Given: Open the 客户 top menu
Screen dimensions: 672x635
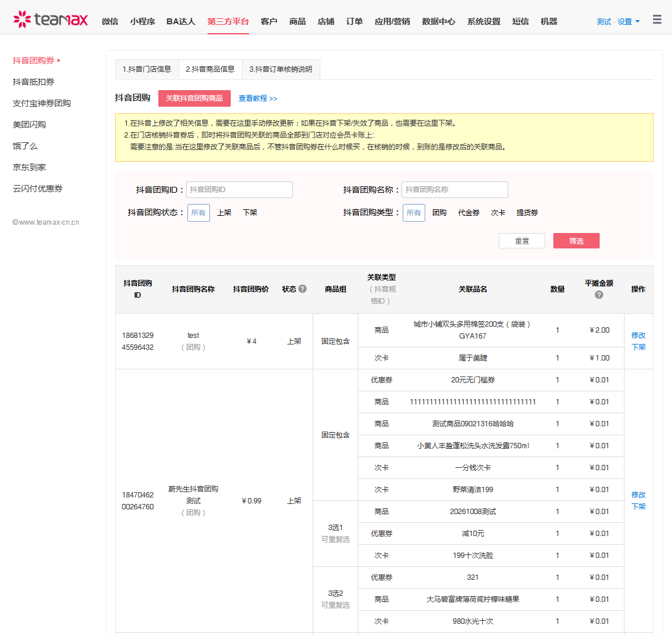Looking at the screenshot, I should coord(269,21).
